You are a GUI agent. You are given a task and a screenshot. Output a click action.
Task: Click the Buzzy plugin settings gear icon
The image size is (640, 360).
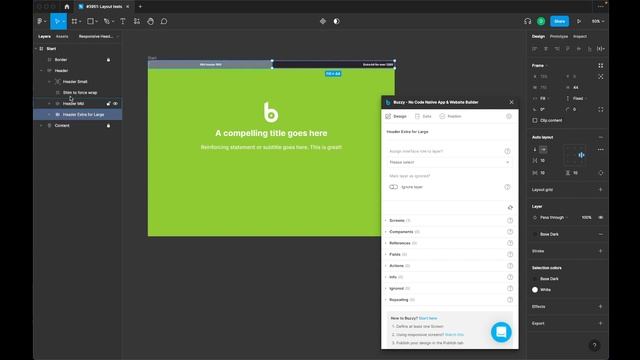509,116
